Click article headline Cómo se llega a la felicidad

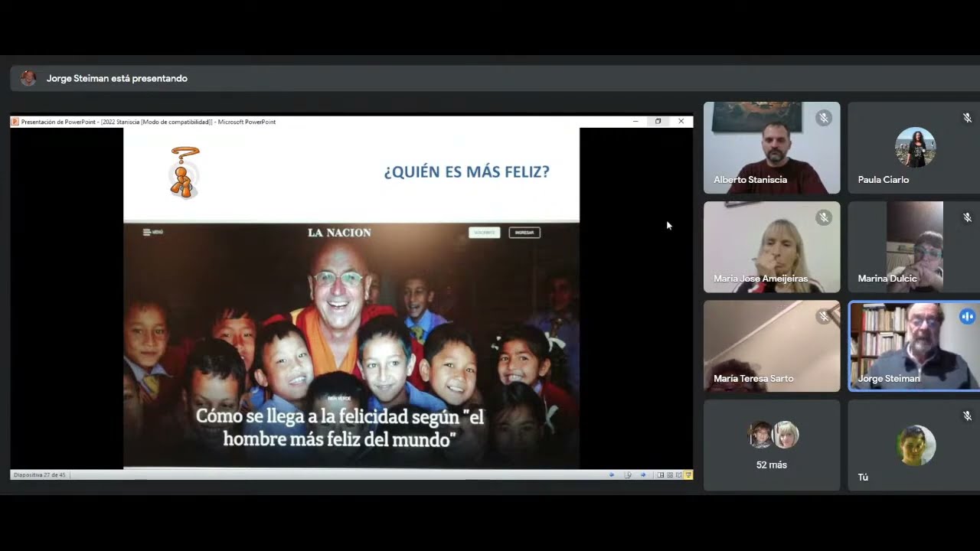[x=340, y=427]
